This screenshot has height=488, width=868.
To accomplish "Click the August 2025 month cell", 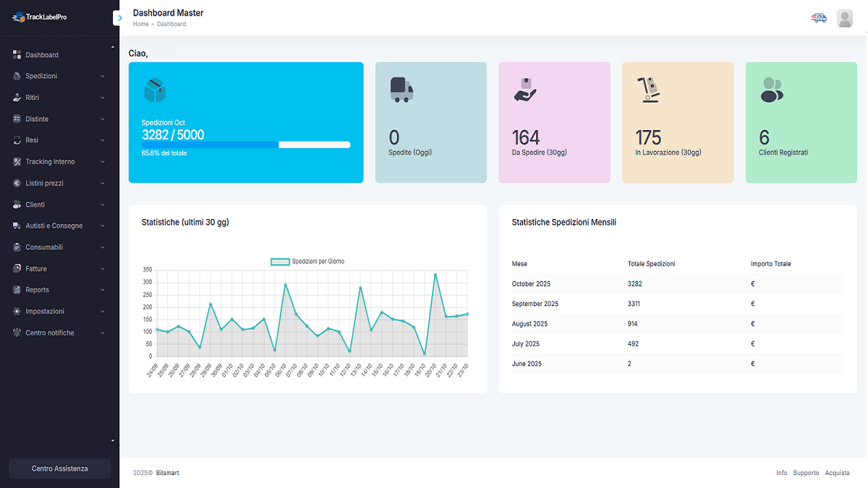I will pyautogui.click(x=529, y=324).
